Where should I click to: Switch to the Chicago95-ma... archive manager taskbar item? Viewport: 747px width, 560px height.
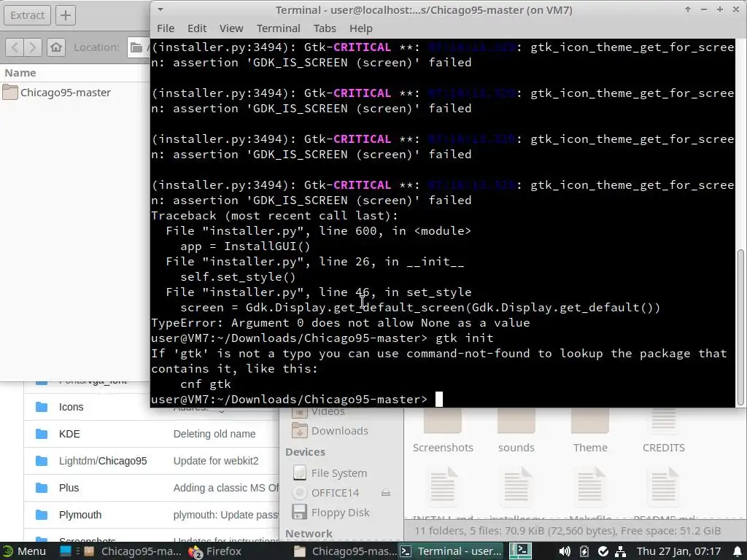pos(133,551)
